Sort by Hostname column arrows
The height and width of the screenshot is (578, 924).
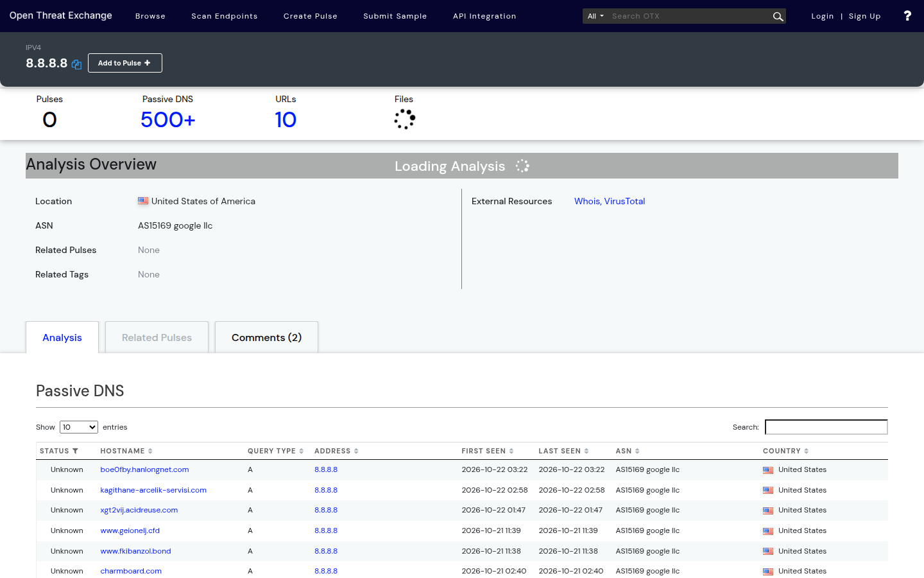point(150,451)
